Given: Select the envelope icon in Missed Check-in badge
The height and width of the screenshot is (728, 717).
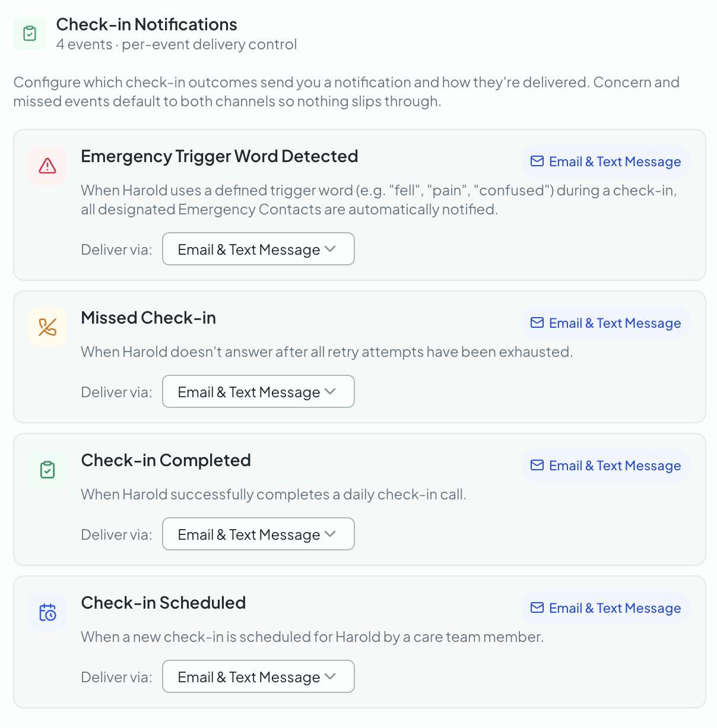Looking at the screenshot, I should [x=537, y=322].
